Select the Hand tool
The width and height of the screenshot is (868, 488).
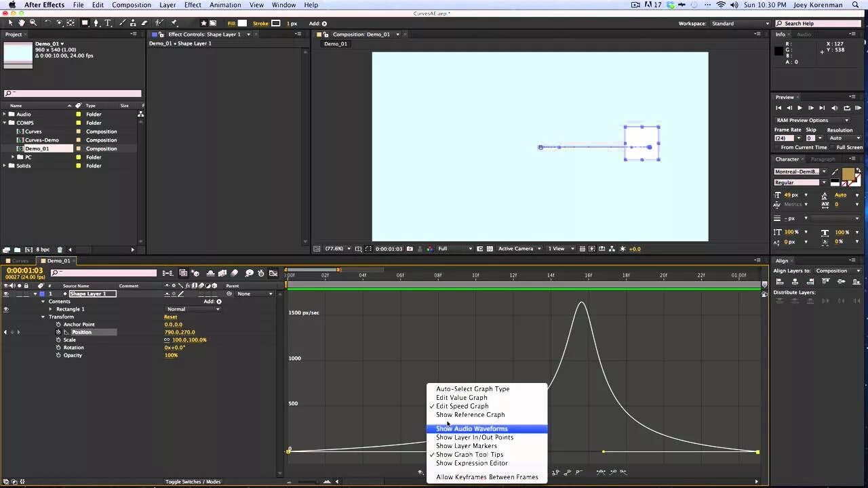click(x=22, y=23)
